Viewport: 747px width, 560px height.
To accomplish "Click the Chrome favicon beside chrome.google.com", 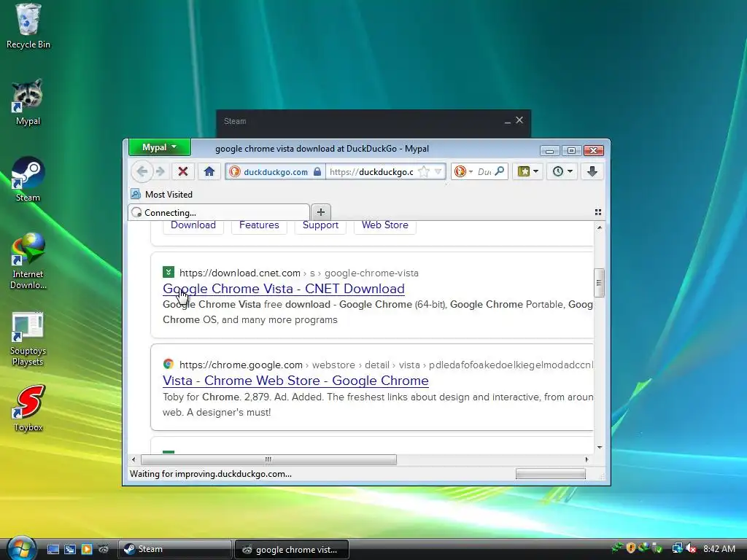I will [x=169, y=365].
